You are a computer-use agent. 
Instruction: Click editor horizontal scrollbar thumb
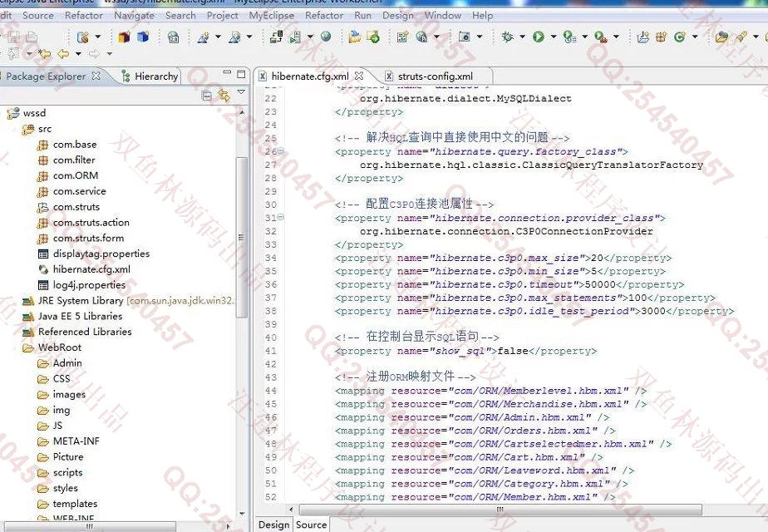(500, 510)
